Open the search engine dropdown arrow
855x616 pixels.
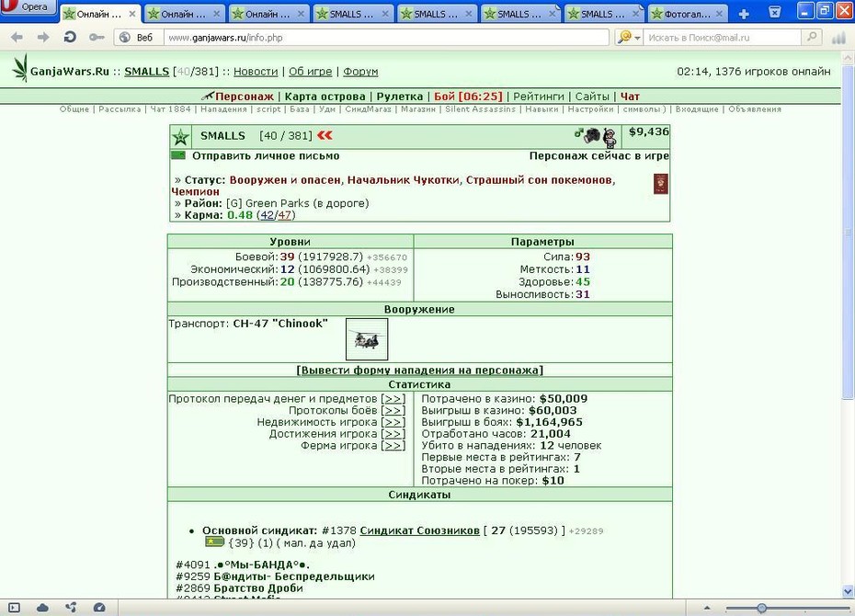637,38
